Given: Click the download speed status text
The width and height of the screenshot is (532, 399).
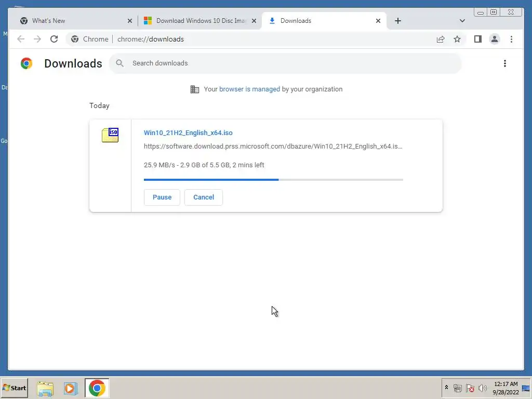Looking at the screenshot, I should coord(204,165).
